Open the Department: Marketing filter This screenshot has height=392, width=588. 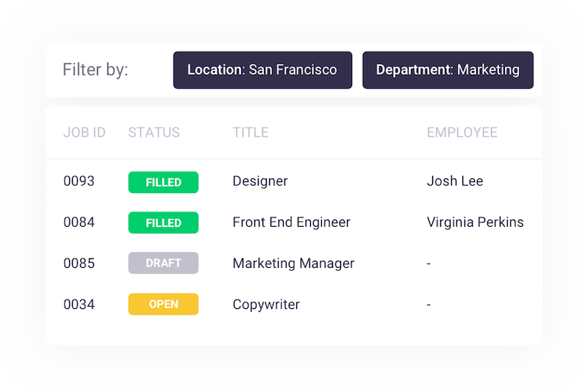[448, 70]
